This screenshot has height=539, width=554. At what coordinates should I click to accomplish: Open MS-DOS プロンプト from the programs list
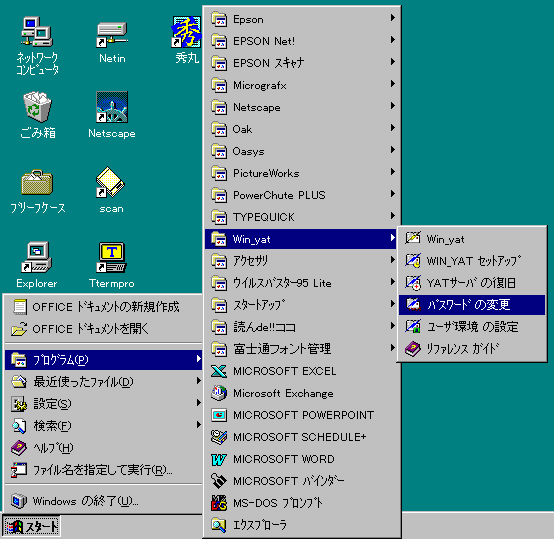point(303,503)
